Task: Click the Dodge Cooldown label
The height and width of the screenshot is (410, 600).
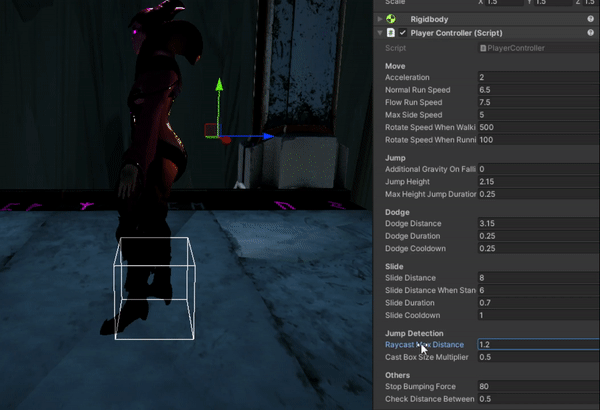Action: click(x=415, y=248)
